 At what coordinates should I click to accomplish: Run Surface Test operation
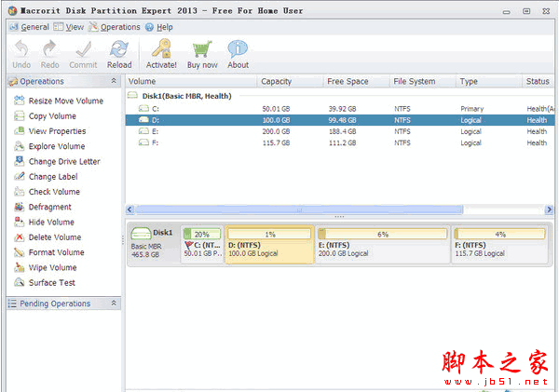[x=45, y=283]
